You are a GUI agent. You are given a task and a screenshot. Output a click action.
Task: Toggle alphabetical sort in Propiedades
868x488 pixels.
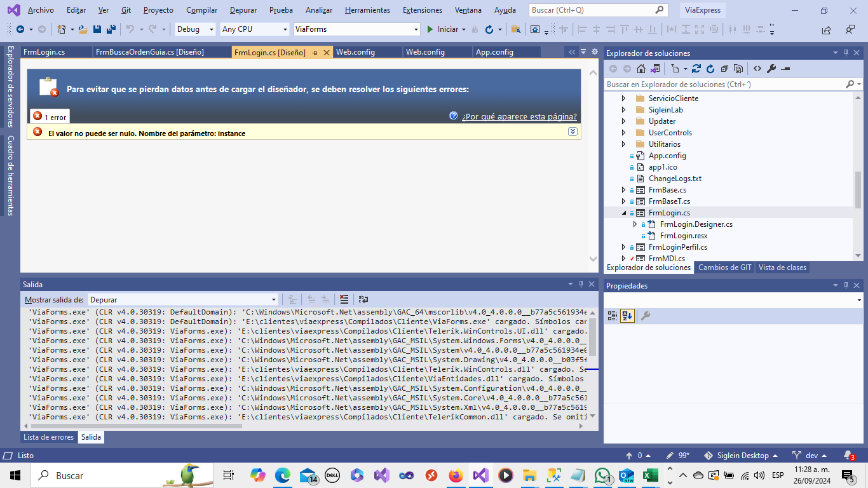click(627, 316)
